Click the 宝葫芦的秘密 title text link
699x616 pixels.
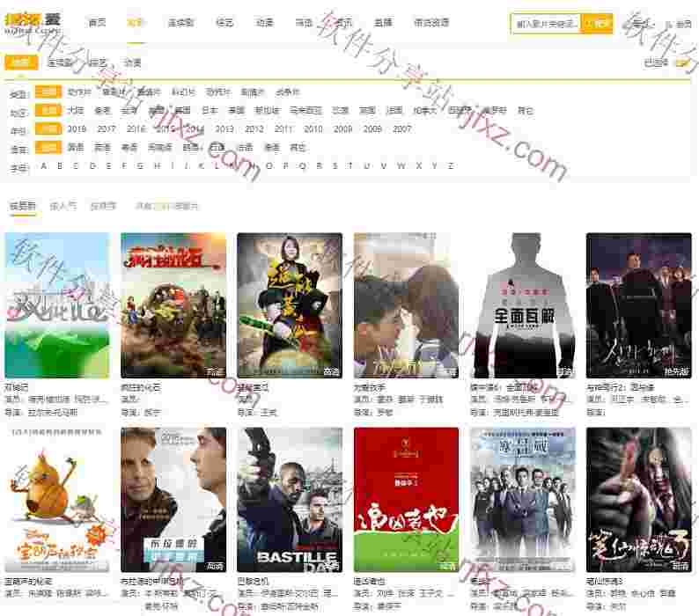tap(28, 581)
